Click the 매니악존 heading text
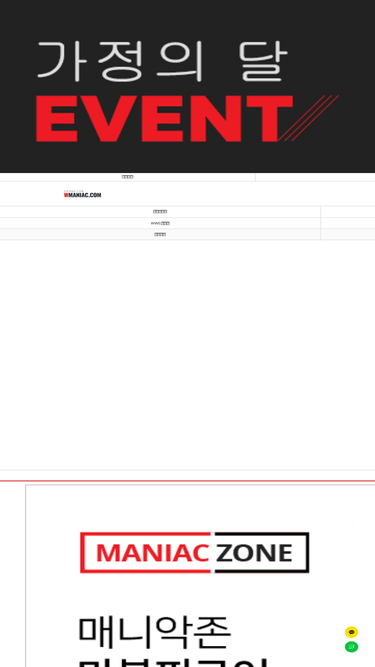Screen dimensions: 375x667 155,633
